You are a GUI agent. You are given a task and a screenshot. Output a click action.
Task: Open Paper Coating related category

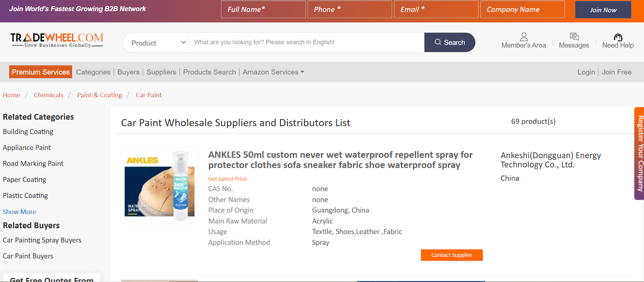coord(25,179)
